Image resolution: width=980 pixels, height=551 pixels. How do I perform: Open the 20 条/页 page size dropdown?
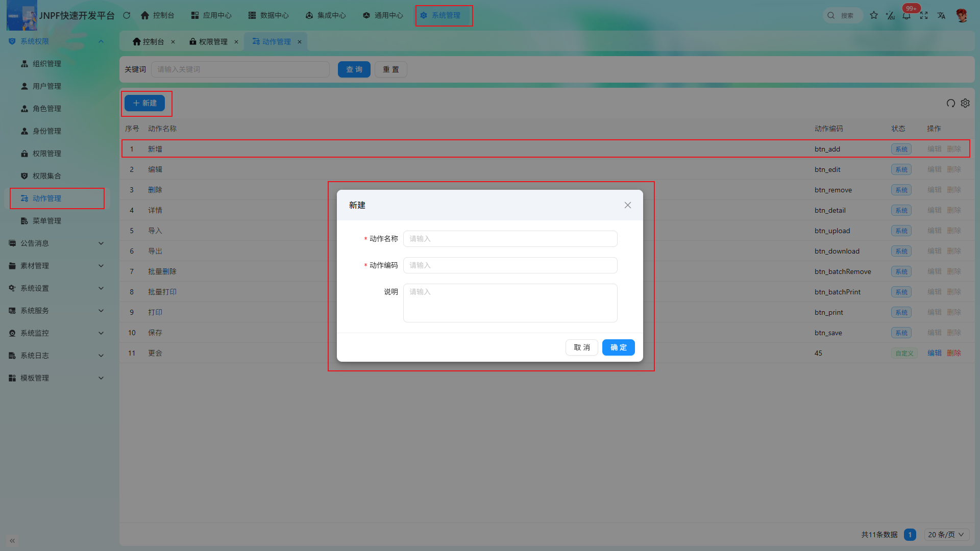pyautogui.click(x=946, y=535)
